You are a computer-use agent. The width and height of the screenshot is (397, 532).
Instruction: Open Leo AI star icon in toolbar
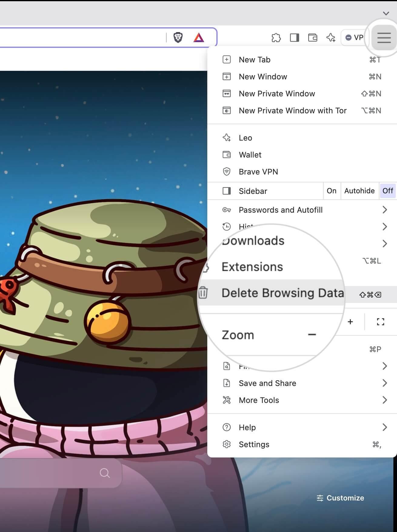[331, 38]
